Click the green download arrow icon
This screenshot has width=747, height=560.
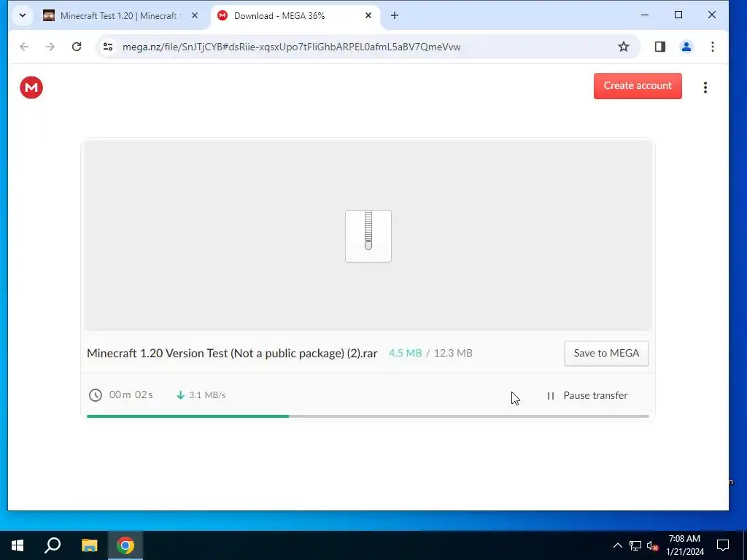point(180,394)
